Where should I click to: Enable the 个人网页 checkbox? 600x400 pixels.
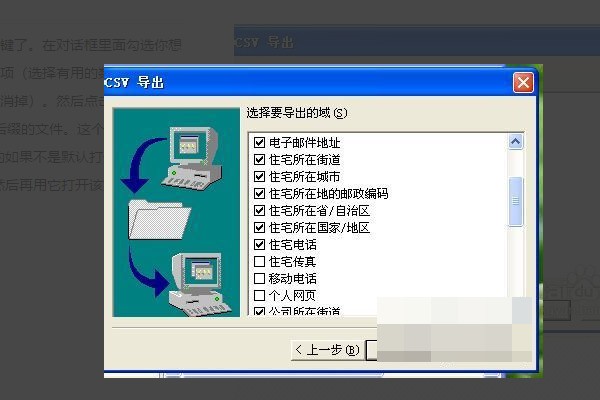[x=259, y=295]
